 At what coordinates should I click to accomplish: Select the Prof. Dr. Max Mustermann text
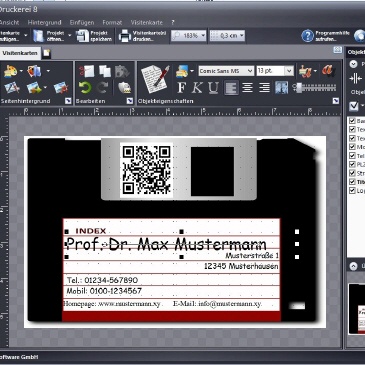(x=167, y=244)
